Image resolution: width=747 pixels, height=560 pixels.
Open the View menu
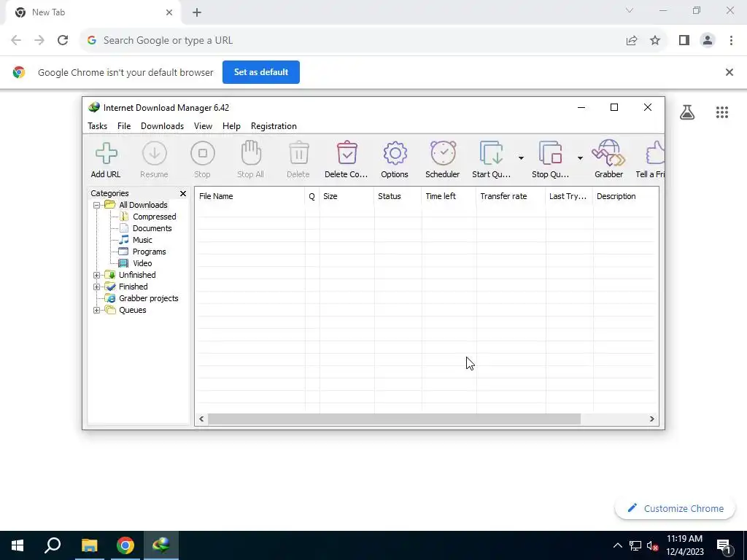pyautogui.click(x=203, y=126)
